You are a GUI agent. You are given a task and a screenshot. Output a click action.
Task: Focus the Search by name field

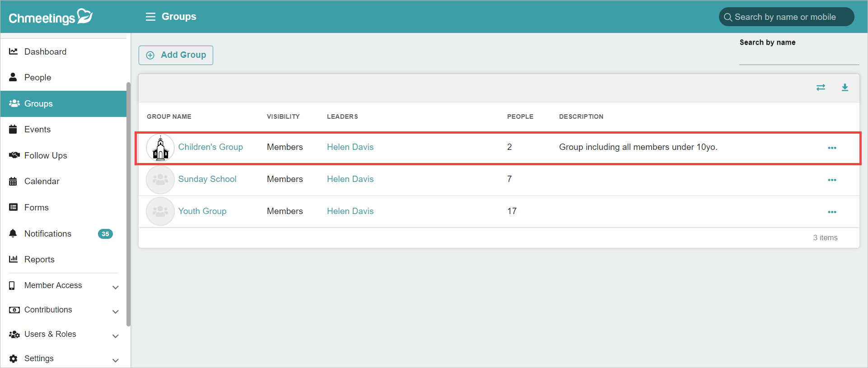(x=799, y=57)
